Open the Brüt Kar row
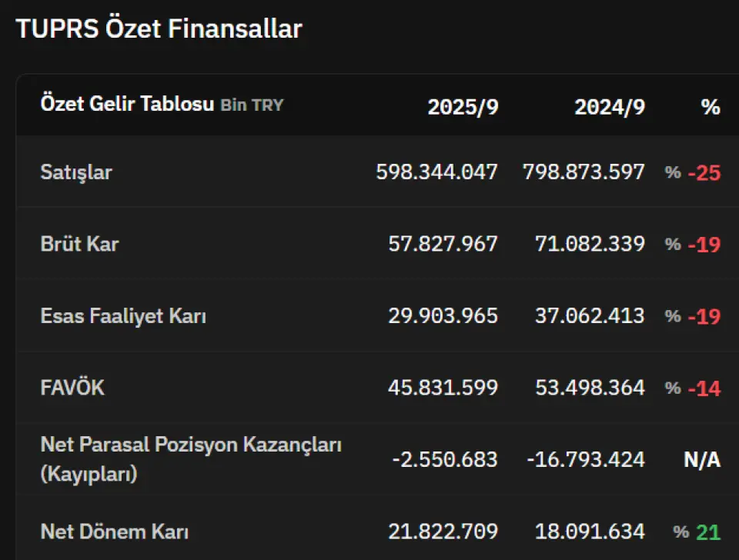The image size is (739, 560). pyautogui.click(x=79, y=245)
